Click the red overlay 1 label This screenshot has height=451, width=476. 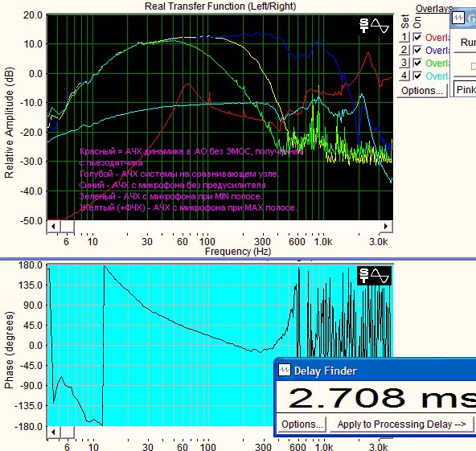point(437,37)
